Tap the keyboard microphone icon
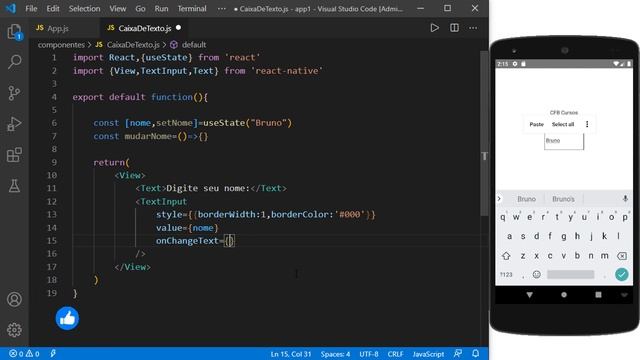640x360 pixels. pos(625,199)
